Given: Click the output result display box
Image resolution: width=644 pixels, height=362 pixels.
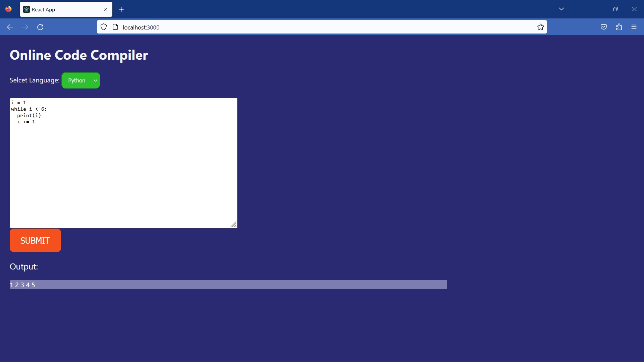Looking at the screenshot, I should point(228,285).
